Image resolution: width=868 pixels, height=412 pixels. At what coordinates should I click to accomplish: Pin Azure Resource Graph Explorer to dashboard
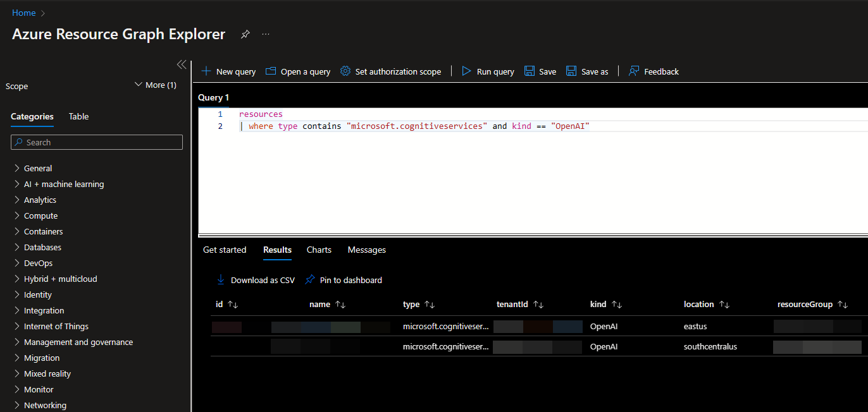coord(245,34)
